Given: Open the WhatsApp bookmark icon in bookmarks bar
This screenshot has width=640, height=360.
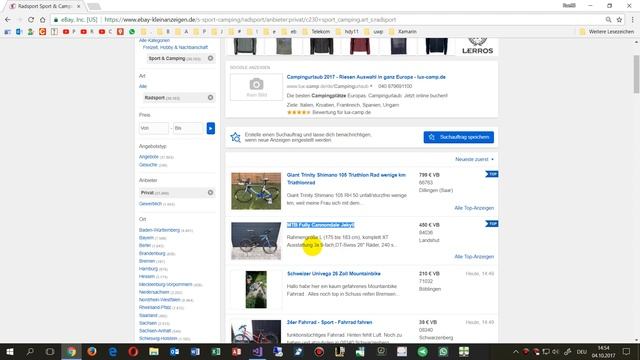Looking at the screenshot, I should point(131,31).
